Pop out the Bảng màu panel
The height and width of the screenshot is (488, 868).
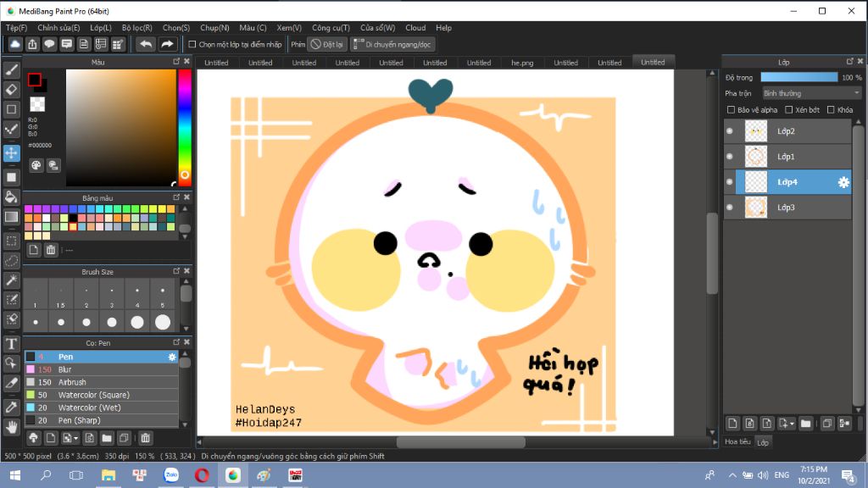click(176, 197)
